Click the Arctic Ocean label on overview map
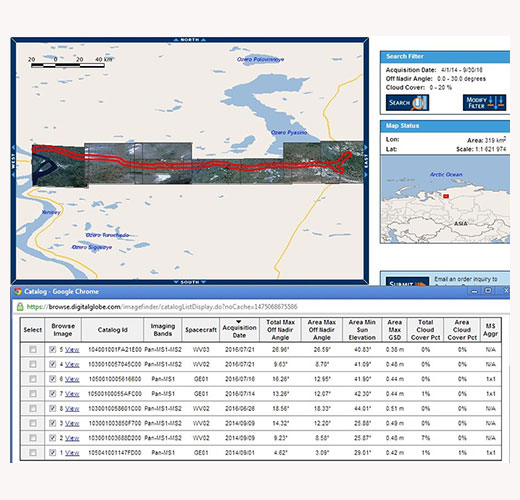This screenshot has width=520, height=500. point(446,174)
